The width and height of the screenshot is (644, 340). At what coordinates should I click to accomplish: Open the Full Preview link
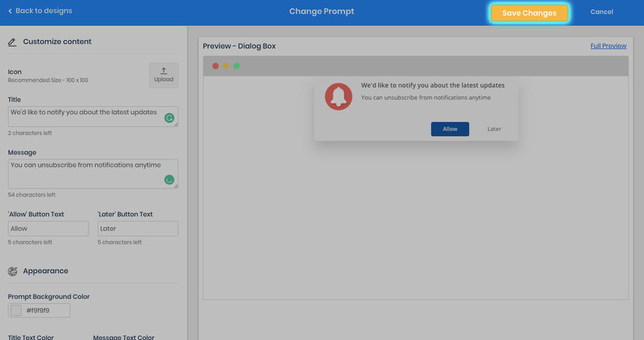(x=608, y=46)
